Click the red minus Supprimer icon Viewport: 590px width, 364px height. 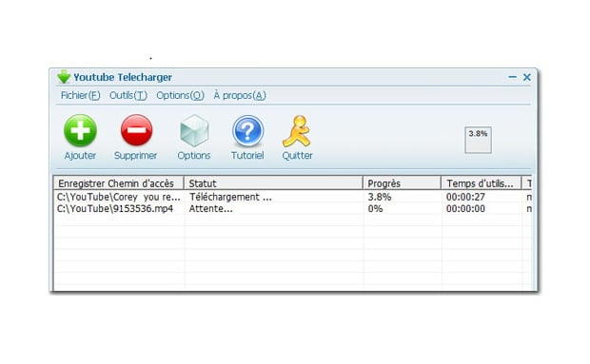[136, 130]
